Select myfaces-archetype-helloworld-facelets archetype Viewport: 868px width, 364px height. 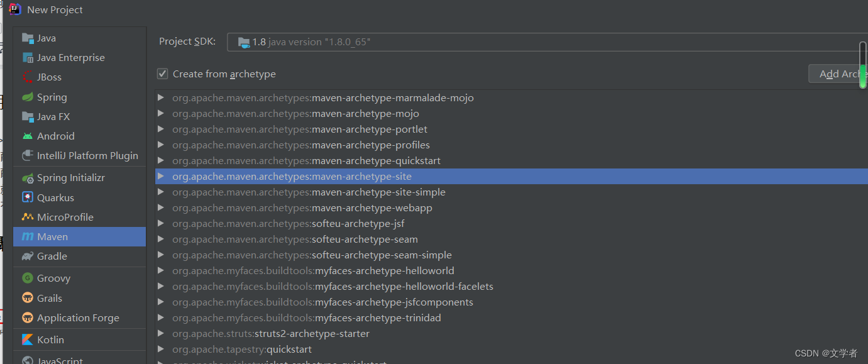point(511,286)
